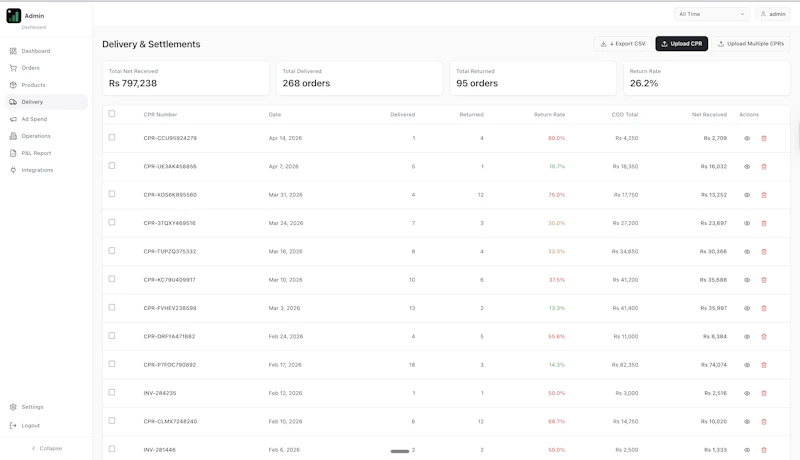The image size is (800, 460).
Task: Delete the INV-281446 row
Action: (764, 450)
